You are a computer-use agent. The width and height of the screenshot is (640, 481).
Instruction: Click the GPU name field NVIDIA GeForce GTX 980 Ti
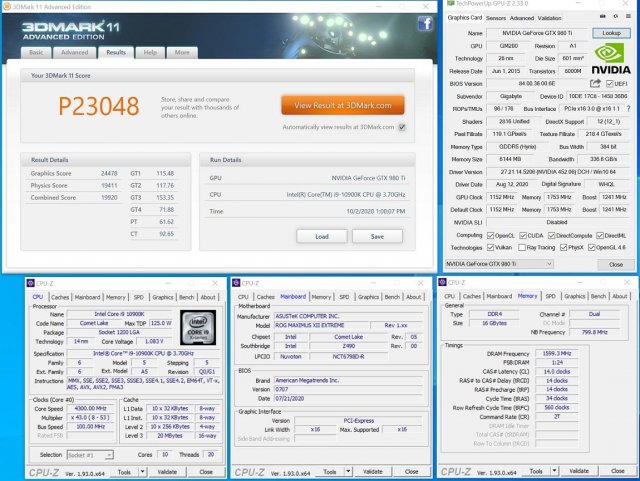(x=537, y=33)
